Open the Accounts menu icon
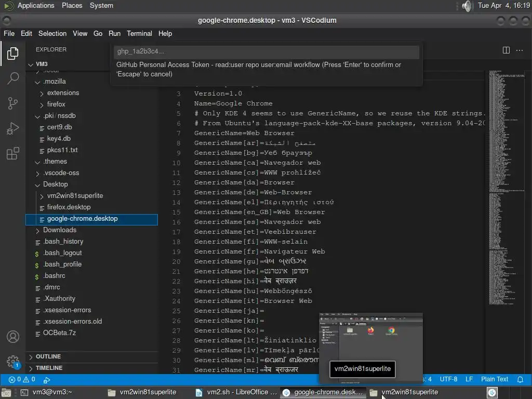 [13, 337]
